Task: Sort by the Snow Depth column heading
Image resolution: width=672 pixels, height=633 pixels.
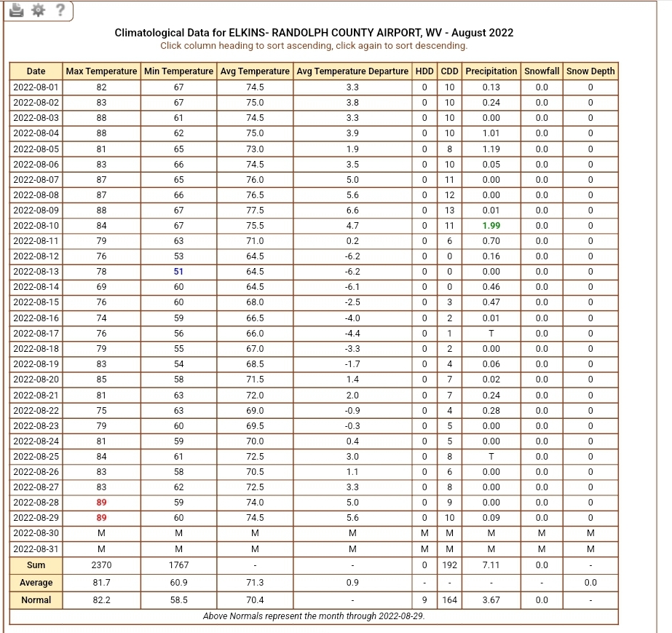Action: pos(590,71)
